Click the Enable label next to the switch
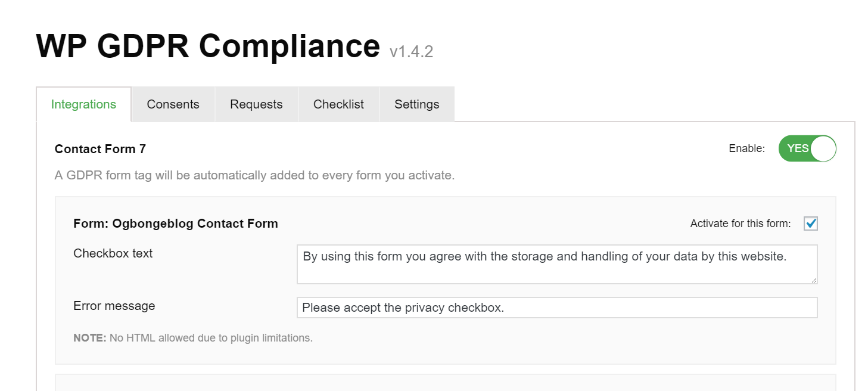This screenshot has height=391, width=868. click(x=746, y=148)
